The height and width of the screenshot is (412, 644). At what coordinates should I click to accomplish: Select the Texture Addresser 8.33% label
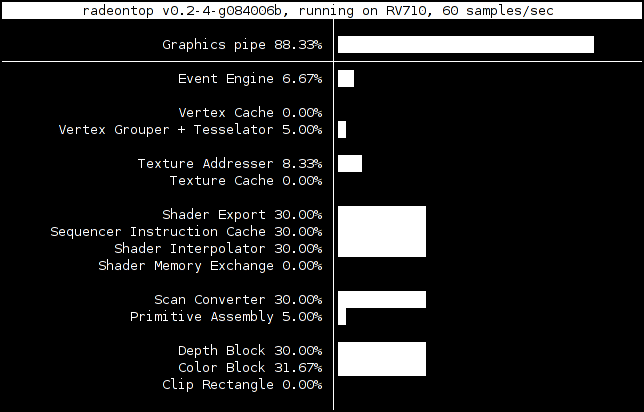pyautogui.click(x=230, y=163)
